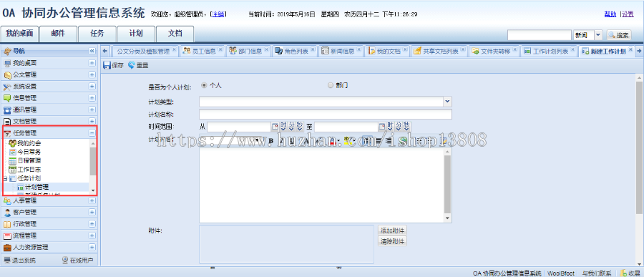
Task: Click the 注销 logout link
Action: [218, 14]
